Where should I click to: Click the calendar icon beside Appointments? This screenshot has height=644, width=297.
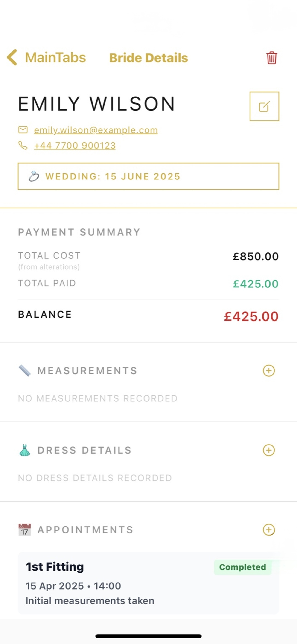(x=25, y=530)
